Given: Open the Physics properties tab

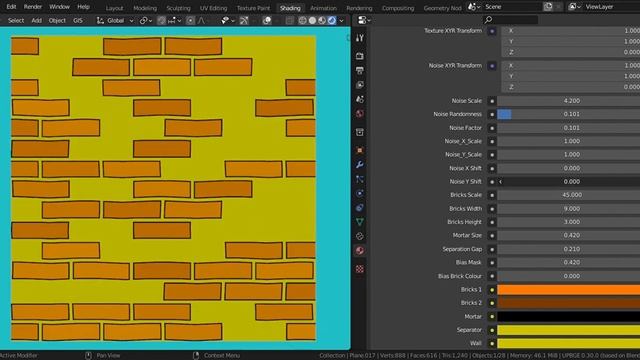Looking at the screenshot, I should (360, 193).
